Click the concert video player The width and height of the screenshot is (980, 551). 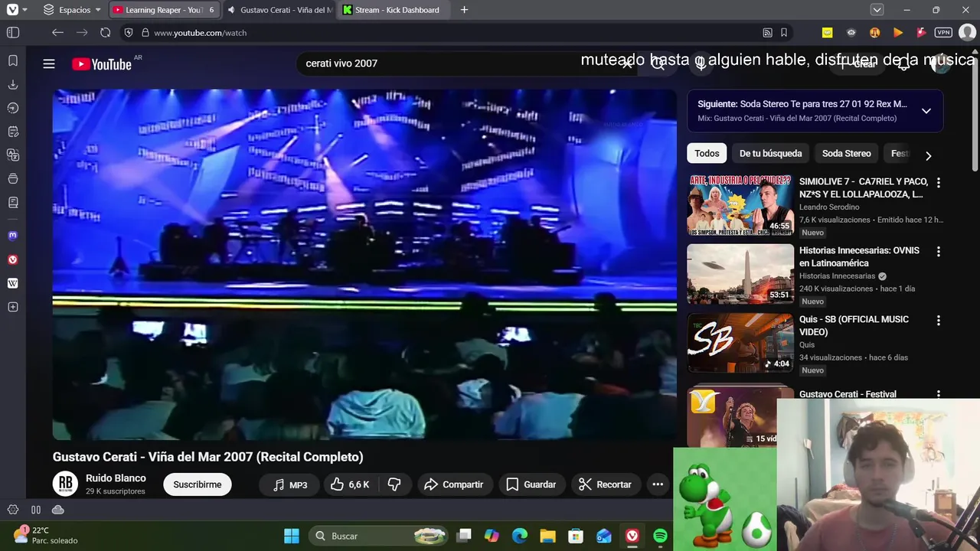pos(364,265)
